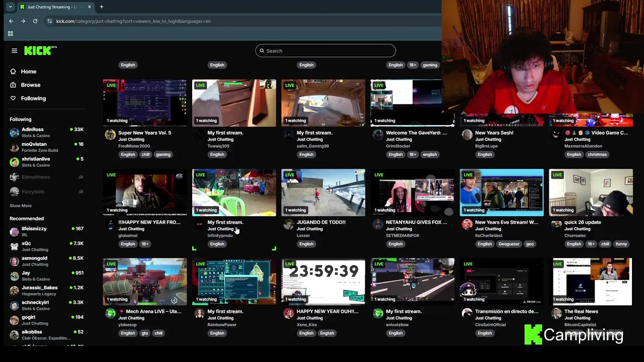The image size is (644, 362).
Task: Open Home in the sidebar
Action: click(29, 71)
